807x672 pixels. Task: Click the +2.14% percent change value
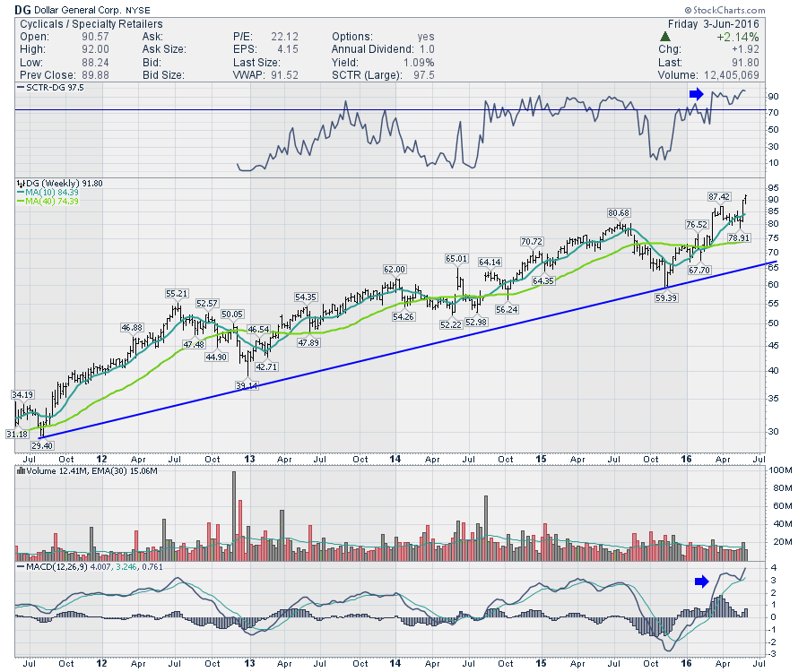click(738, 37)
